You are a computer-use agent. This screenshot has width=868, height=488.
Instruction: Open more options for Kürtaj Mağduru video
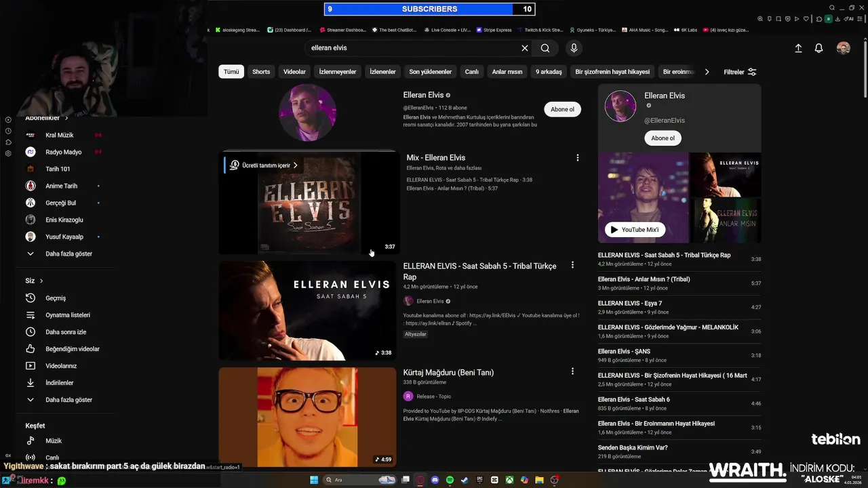572,371
